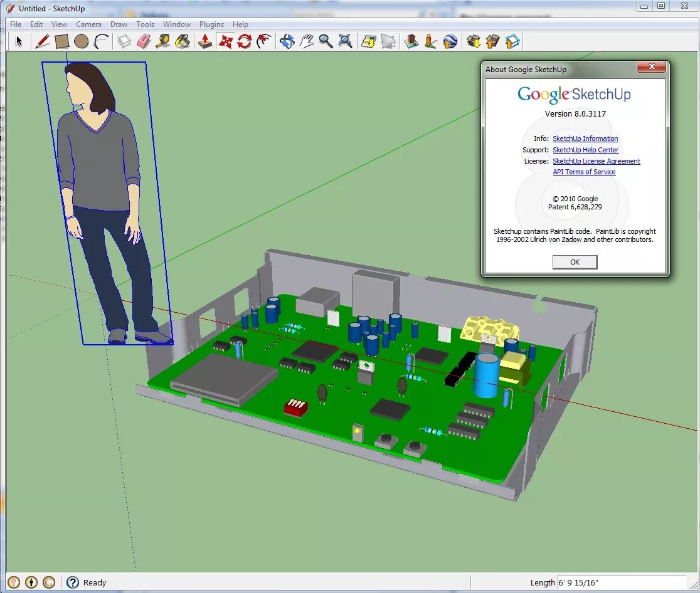Pick the Offset tool
This screenshot has height=593, width=700.
coord(264,41)
